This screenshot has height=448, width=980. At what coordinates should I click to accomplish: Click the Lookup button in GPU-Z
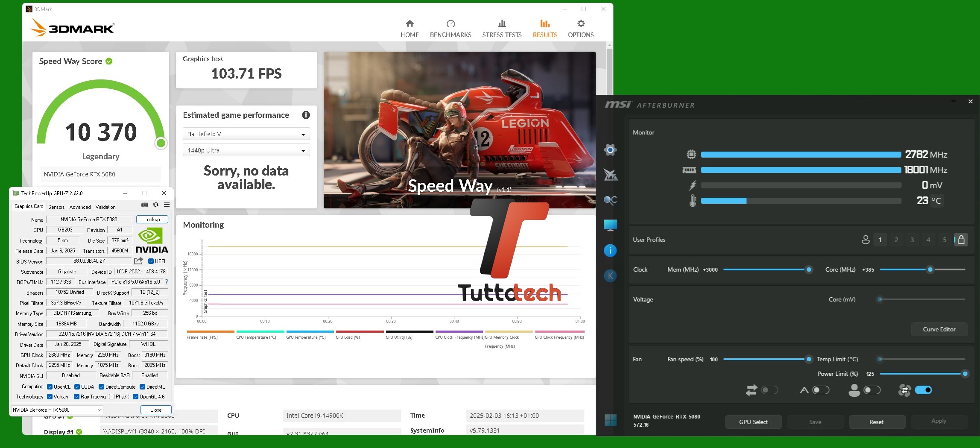[152, 220]
